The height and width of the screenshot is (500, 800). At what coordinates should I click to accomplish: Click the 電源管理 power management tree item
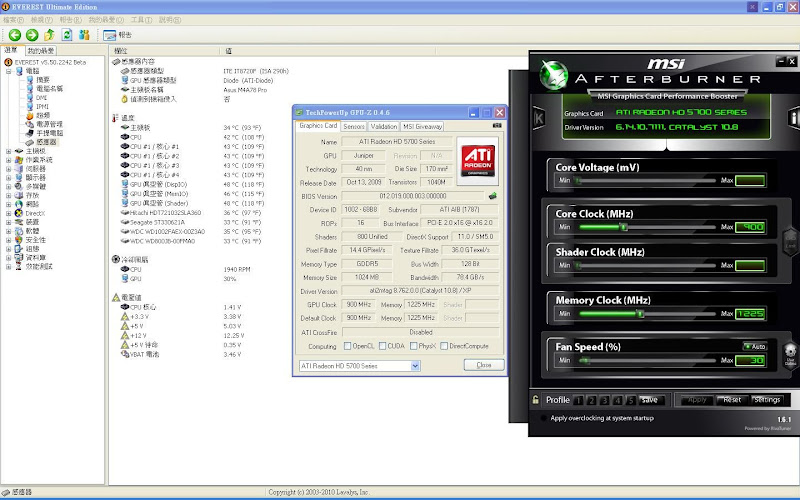pyautogui.click(x=49, y=124)
